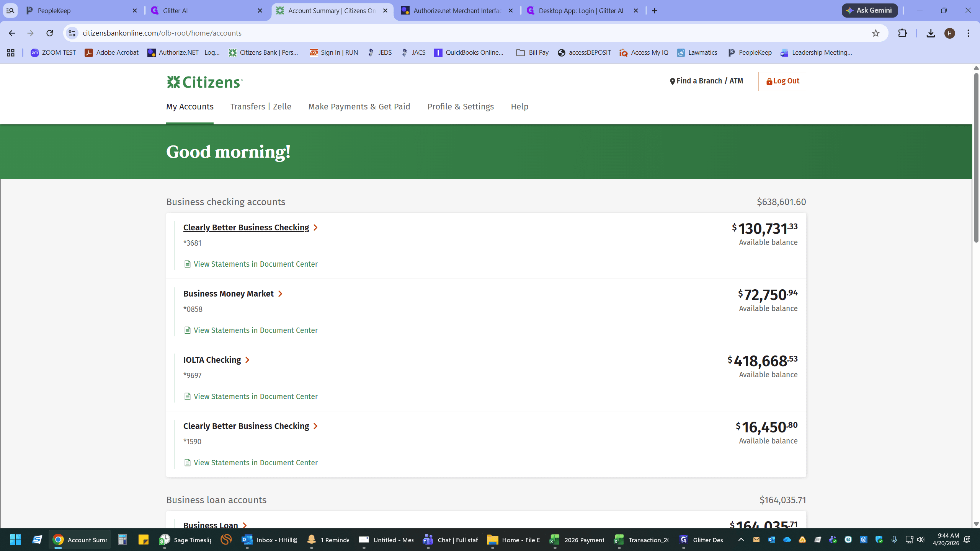The width and height of the screenshot is (980, 551).
Task: Open the Lawmatics bookmark
Action: click(x=697, y=53)
